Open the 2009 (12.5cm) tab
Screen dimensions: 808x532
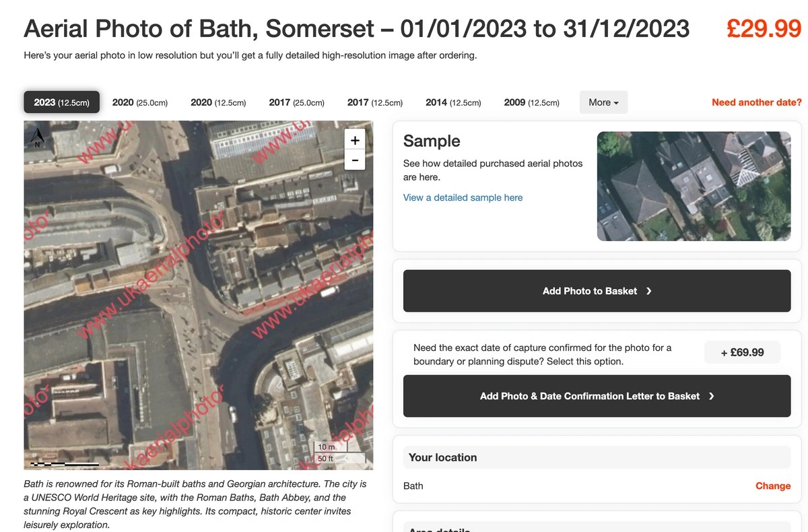pyautogui.click(x=531, y=102)
